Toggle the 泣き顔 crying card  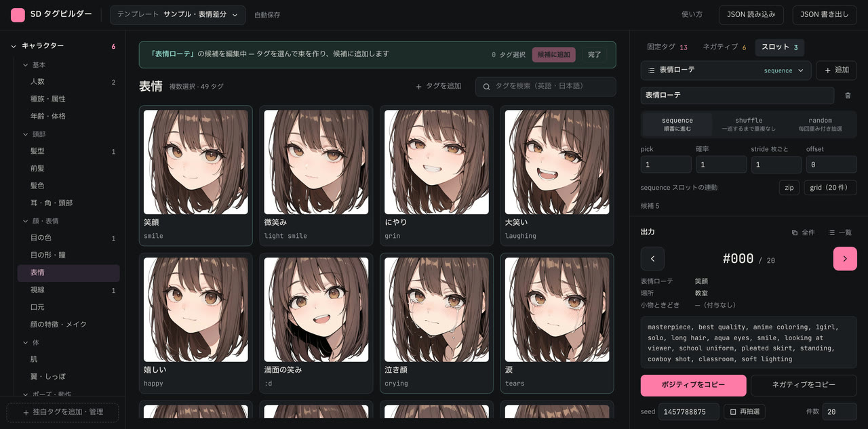coord(437,323)
